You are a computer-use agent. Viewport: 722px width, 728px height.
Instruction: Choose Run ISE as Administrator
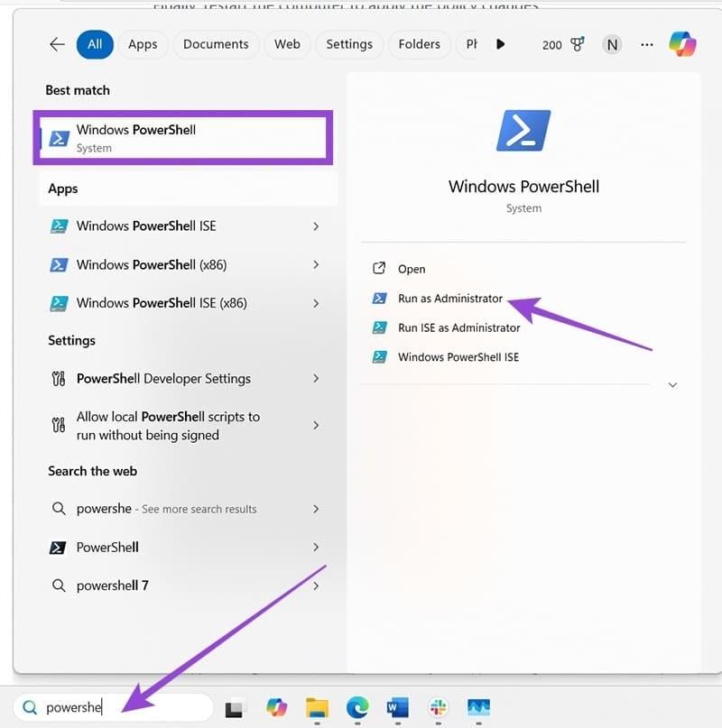pyautogui.click(x=459, y=327)
